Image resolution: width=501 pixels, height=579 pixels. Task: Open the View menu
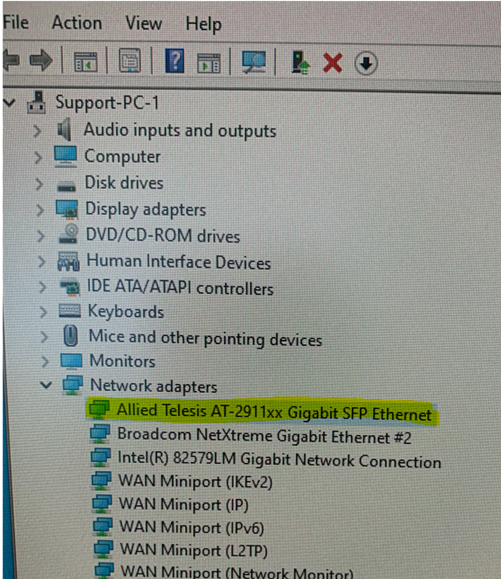[x=143, y=24]
